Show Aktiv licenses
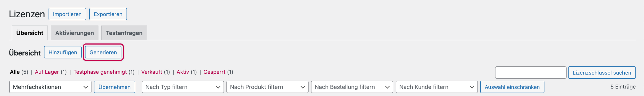 pos(183,72)
